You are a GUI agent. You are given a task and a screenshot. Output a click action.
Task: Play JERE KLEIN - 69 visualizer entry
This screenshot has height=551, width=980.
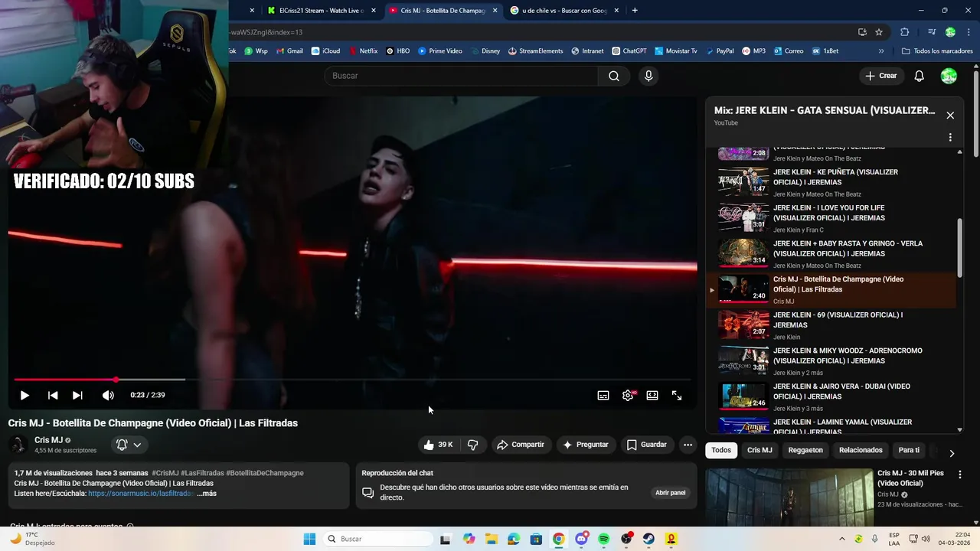(x=831, y=325)
